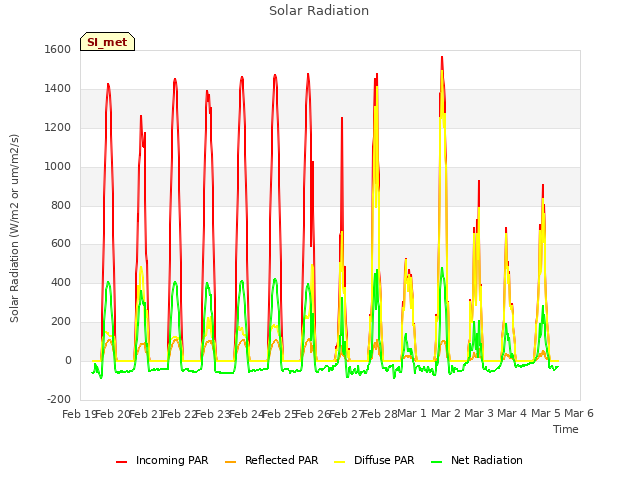Click the SI_met label box
The height and width of the screenshot is (480, 640).
point(107,42)
